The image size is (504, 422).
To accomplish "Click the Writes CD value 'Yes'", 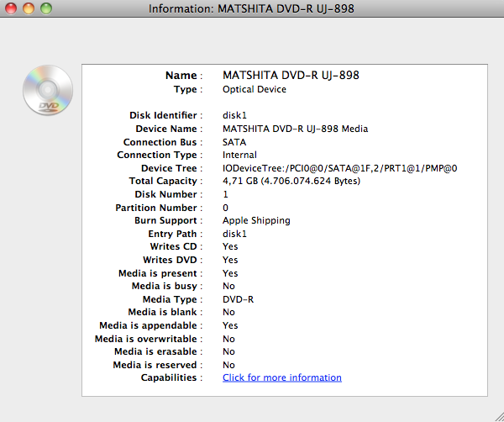I will point(230,246).
